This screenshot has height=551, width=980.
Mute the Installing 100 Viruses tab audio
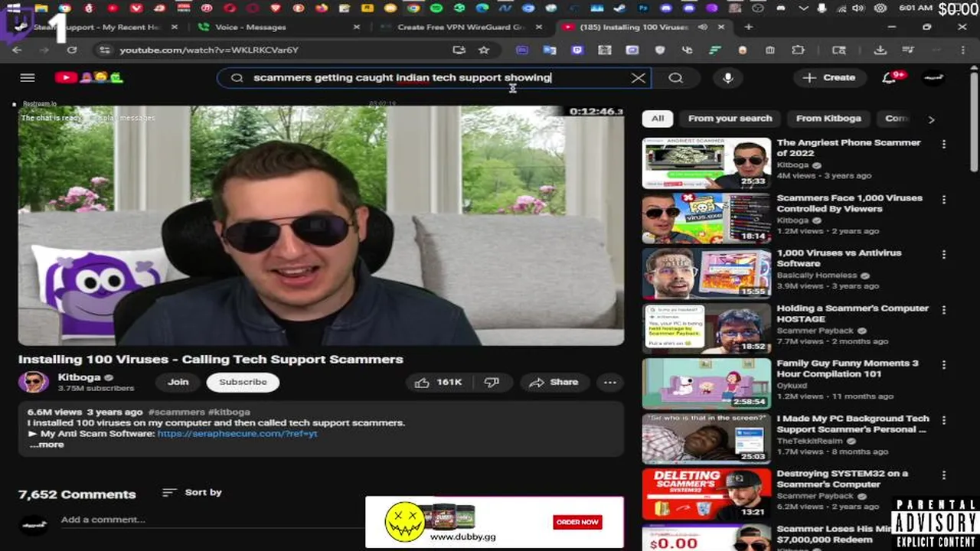tap(703, 27)
